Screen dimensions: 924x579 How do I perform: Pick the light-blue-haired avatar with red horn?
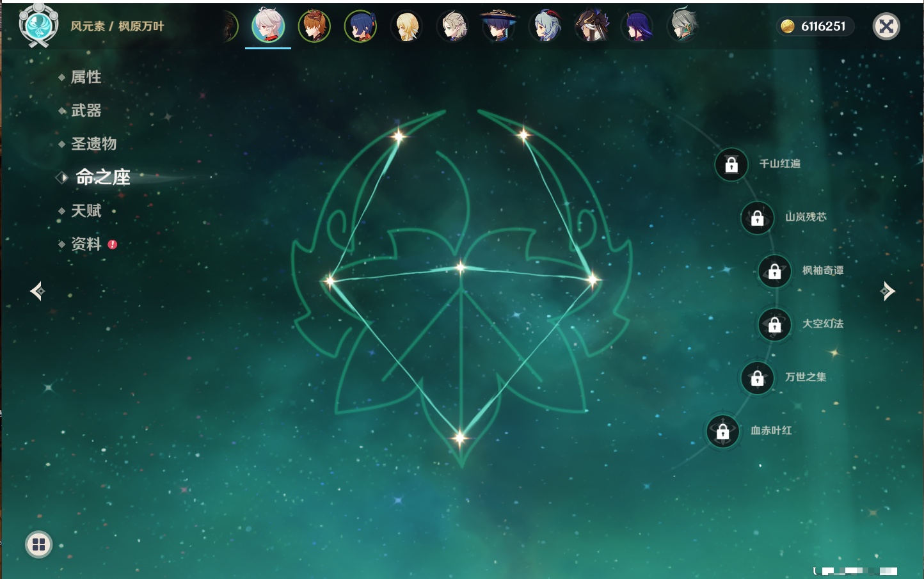click(x=546, y=26)
